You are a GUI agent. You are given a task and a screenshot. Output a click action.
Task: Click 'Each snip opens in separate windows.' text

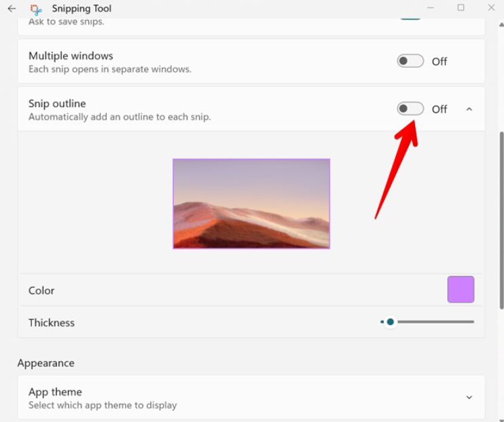point(110,69)
